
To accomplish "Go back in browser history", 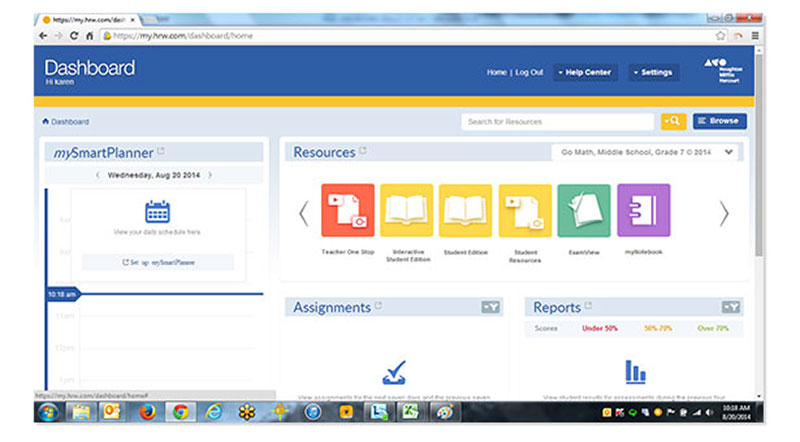I will 43,36.
